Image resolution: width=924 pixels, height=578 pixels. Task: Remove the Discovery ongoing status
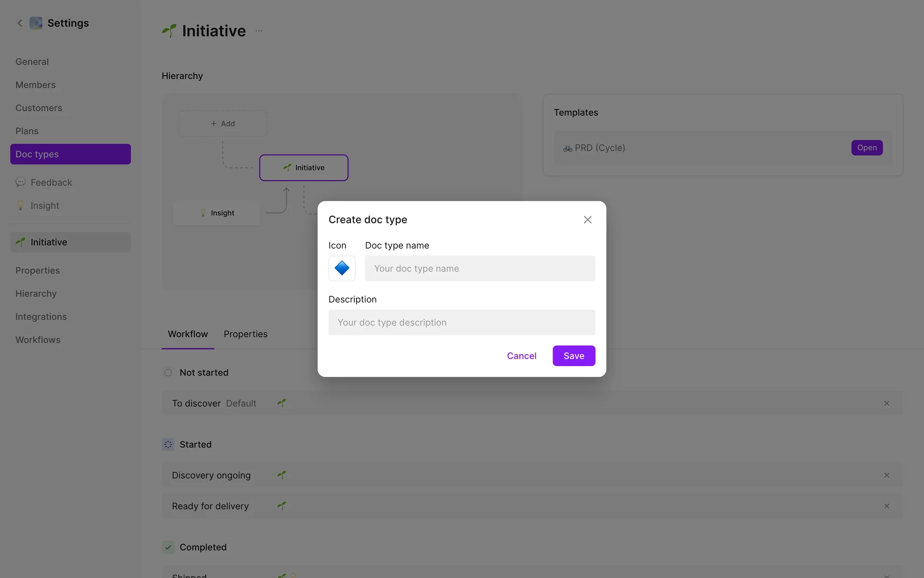pos(886,475)
